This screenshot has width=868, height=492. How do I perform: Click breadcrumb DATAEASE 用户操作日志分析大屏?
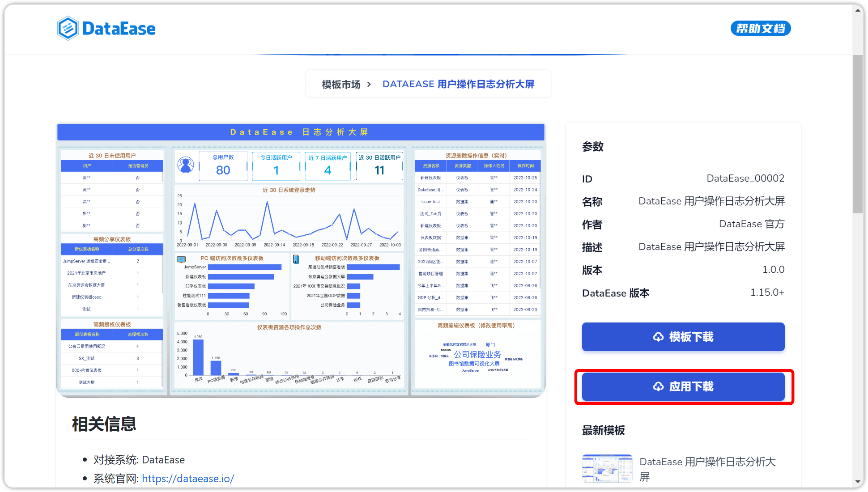(x=458, y=84)
